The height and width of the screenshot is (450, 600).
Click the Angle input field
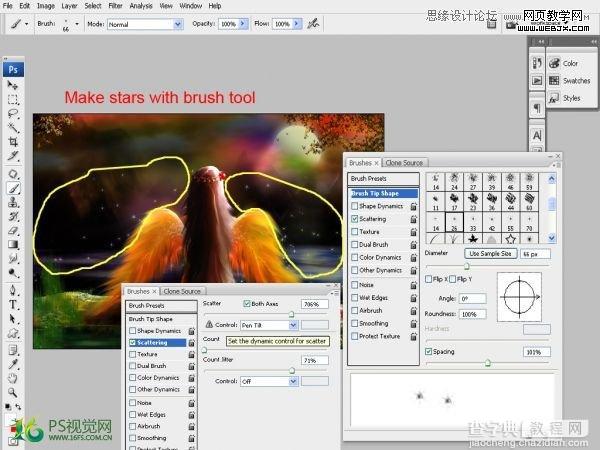[473, 298]
